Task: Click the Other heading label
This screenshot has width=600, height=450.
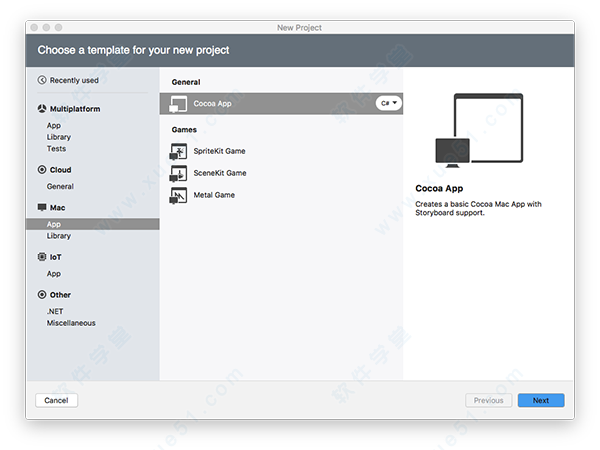Action: (60, 295)
